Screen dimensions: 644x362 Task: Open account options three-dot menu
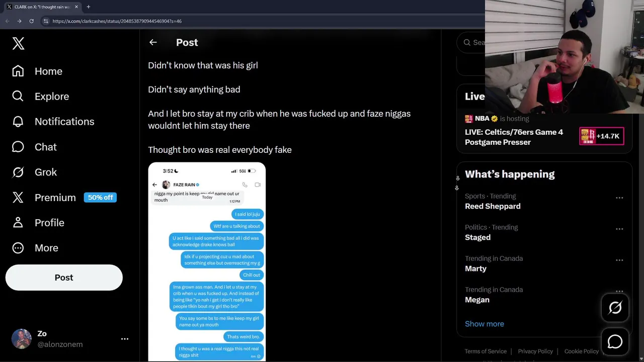[x=125, y=339]
